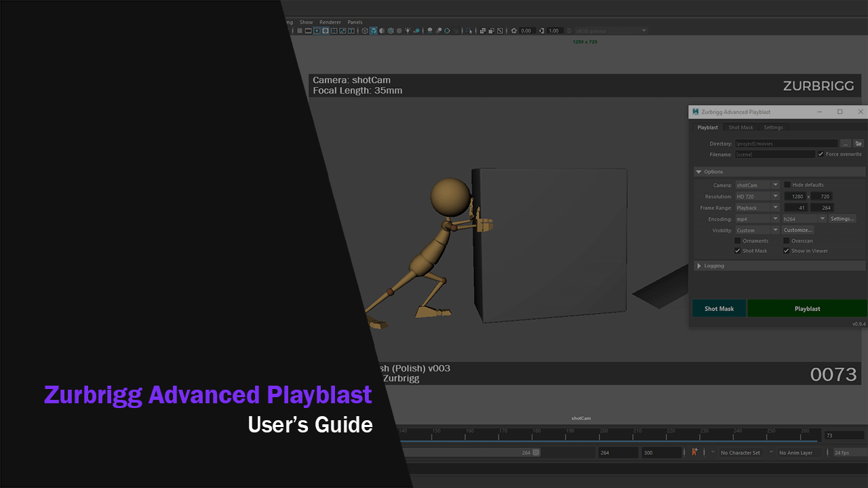
Task: Open the Renderer menu in viewport
Action: pyautogui.click(x=330, y=22)
